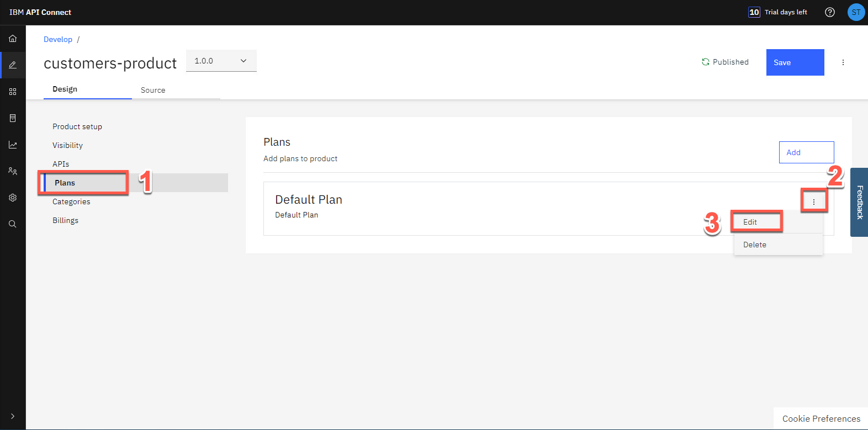The width and height of the screenshot is (868, 430).
Task: Open the Settings gear icon in sidebar
Action: coord(13,198)
